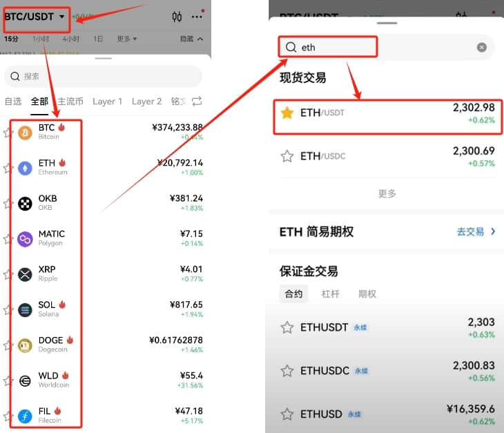Switch to the Layer 1 tab

pos(107,102)
